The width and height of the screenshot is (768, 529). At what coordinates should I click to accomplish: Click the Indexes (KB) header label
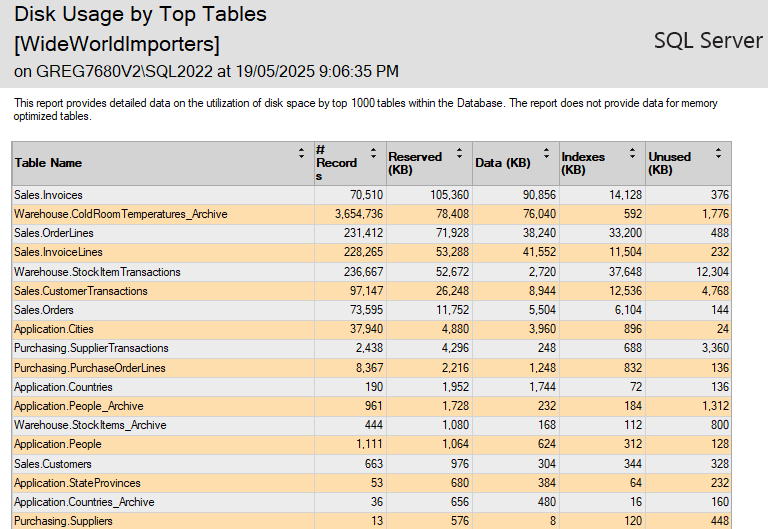click(x=583, y=163)
